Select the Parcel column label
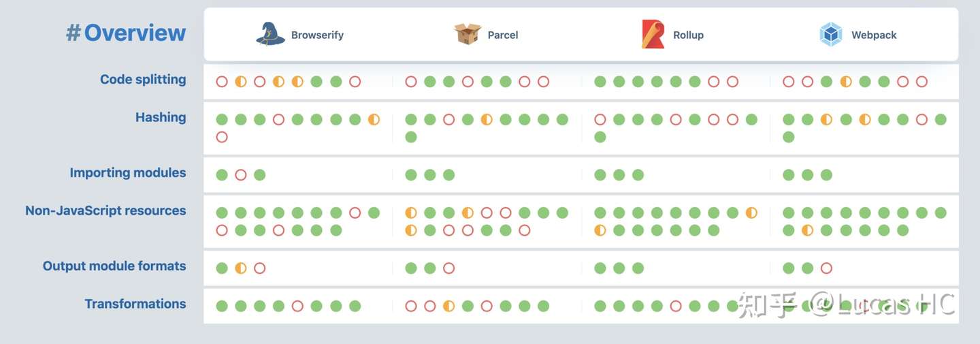Viewport: 980px width, 344px height. pos(503,35)
